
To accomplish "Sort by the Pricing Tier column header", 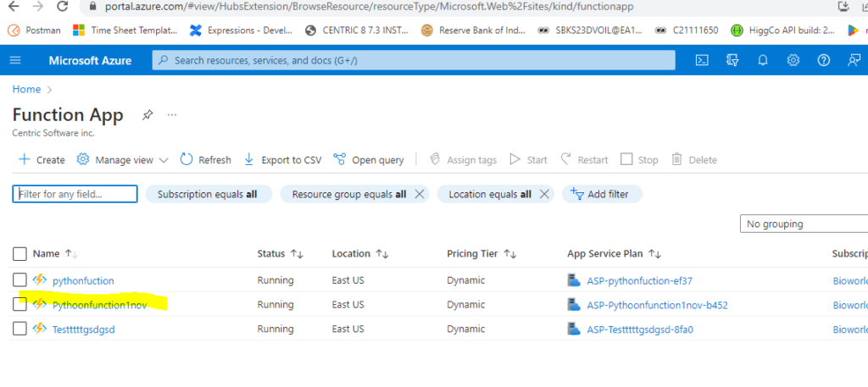I will coord(481,254).
